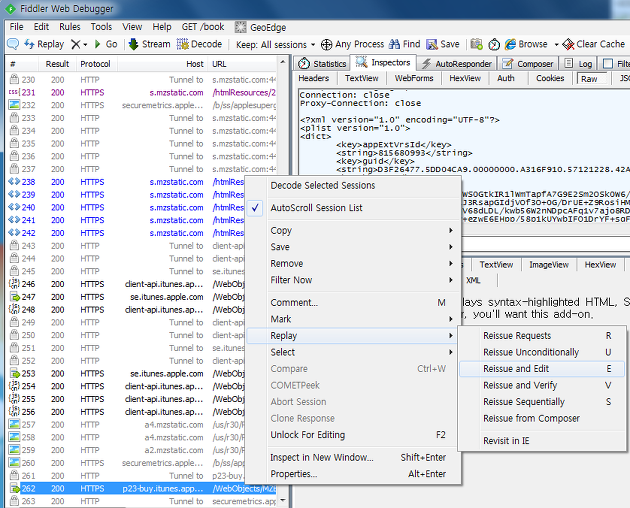Open the Remove X dropdown arrow
This screenshot has height=508, width=630.
[x=85, y=45]
